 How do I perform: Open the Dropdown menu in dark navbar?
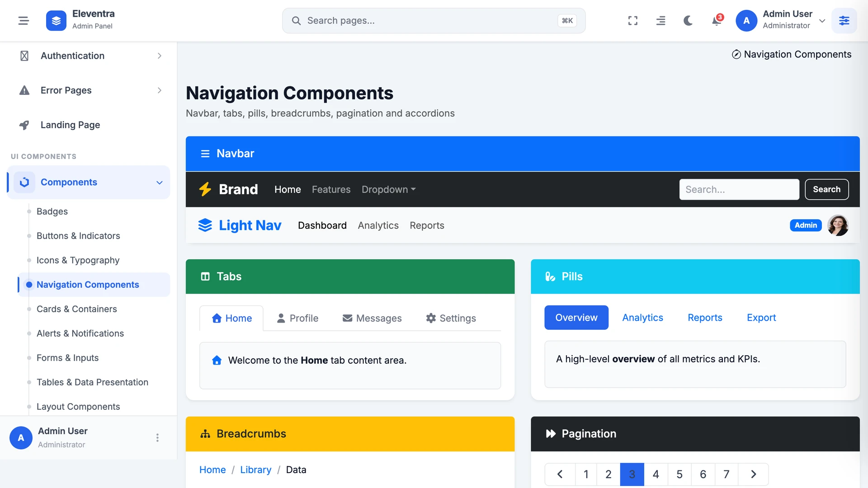click(388, 189)
